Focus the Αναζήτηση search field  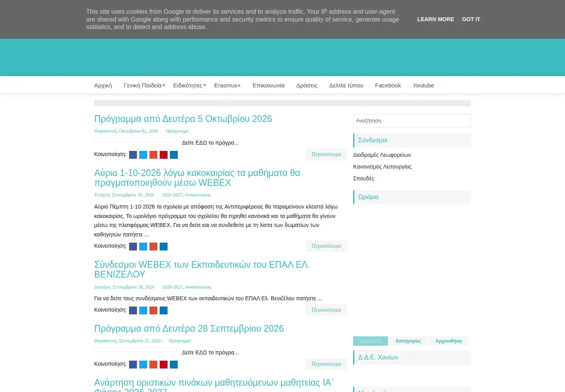click(x=412, y=121)
